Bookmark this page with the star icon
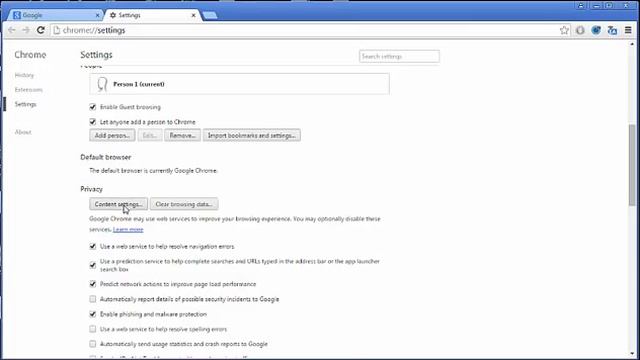The height and width of the screenshot is (360, 640). [x=564, y=30]
